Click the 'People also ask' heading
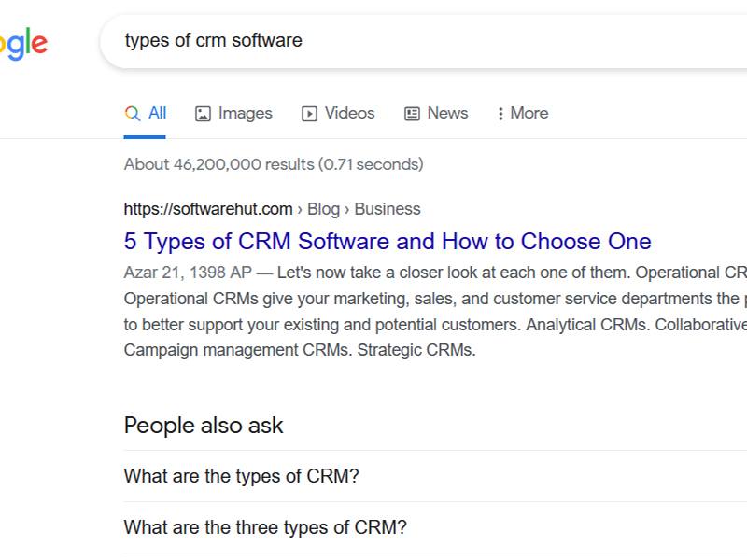Screen dimensions: 747x560 (204, 426)
